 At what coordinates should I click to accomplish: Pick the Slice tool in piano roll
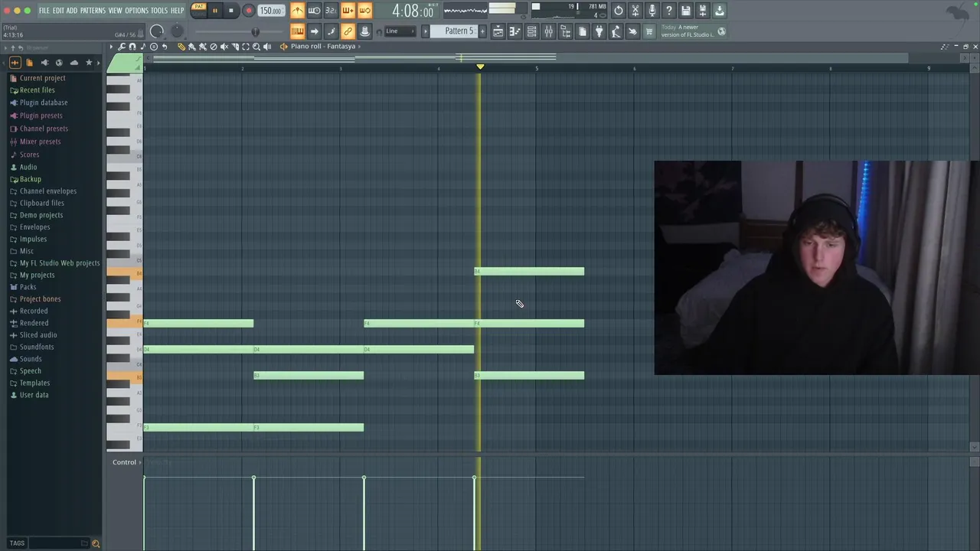point(235,47)
